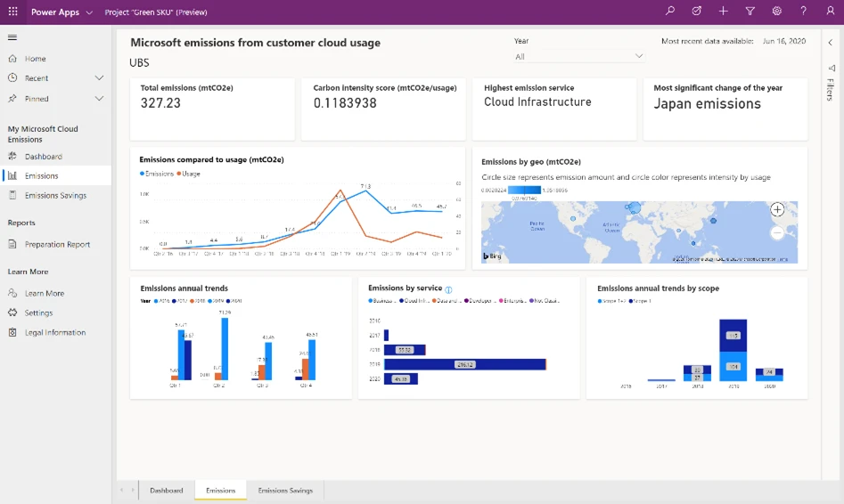
Task: Open Dashboard from the sidebar
Action: pyautogui.click(x=44, y=156)
